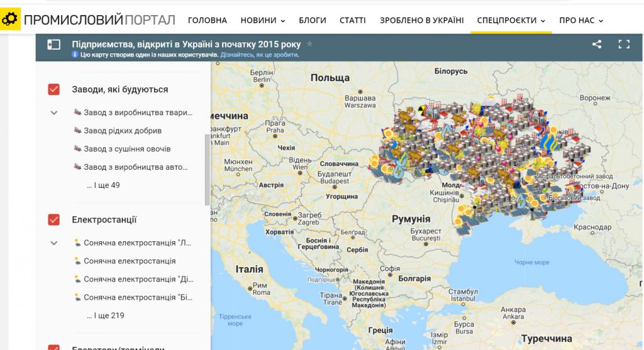Image resolution: width=644 pixels, height=350 pixels.
Task: Click the Заводи, які будуються heading
Action: (x=120, y=89)
